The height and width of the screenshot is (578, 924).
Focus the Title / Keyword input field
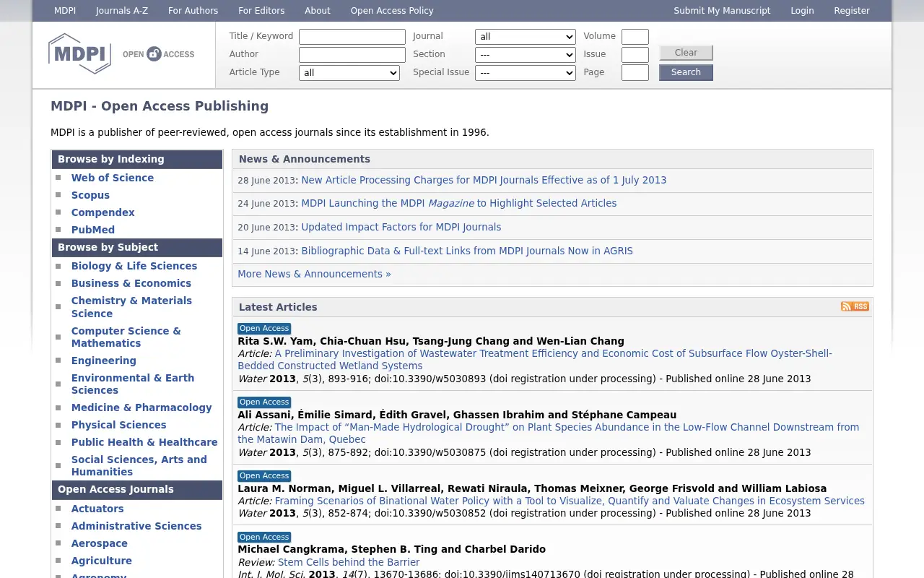coord(352,37)
